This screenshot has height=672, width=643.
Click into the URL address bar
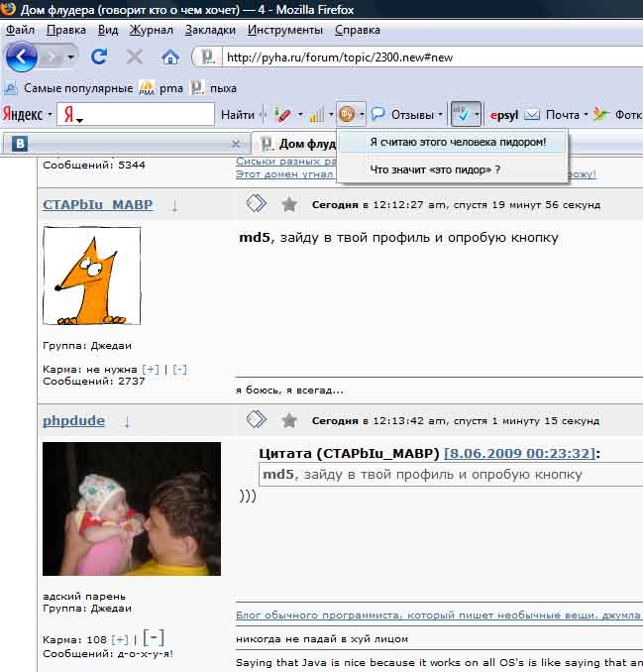click(x=416, y=57)
